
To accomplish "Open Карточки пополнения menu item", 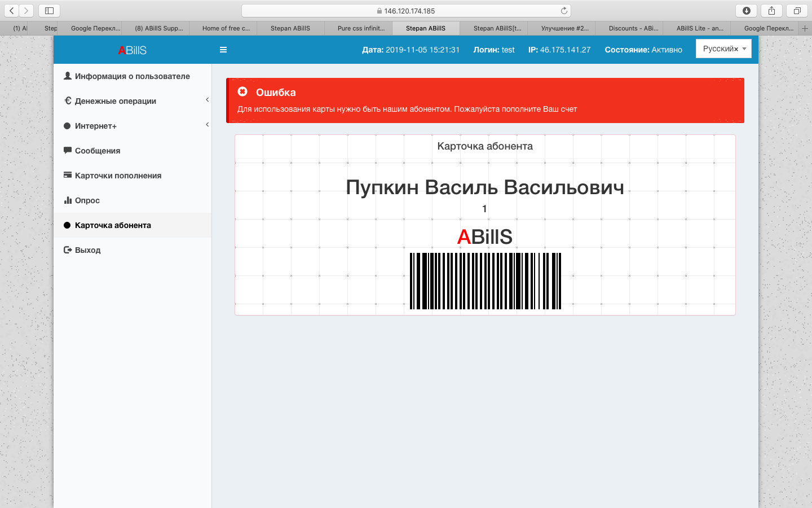I will [133, 176].
